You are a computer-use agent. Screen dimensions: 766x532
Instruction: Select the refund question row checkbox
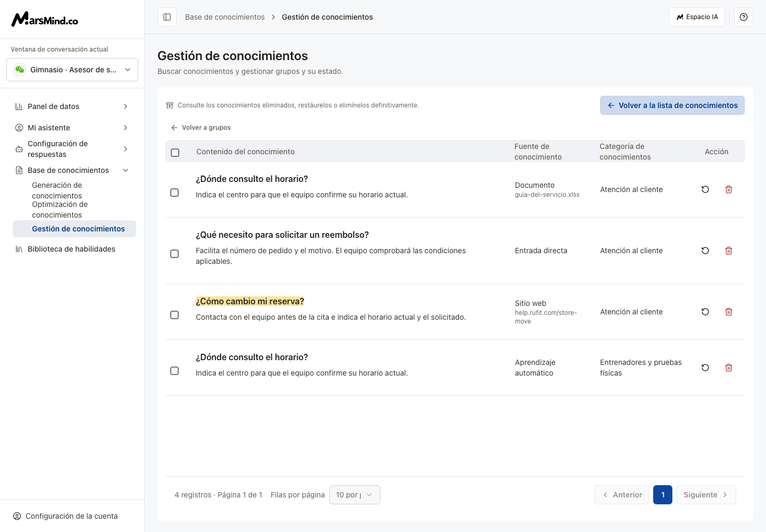174,254
